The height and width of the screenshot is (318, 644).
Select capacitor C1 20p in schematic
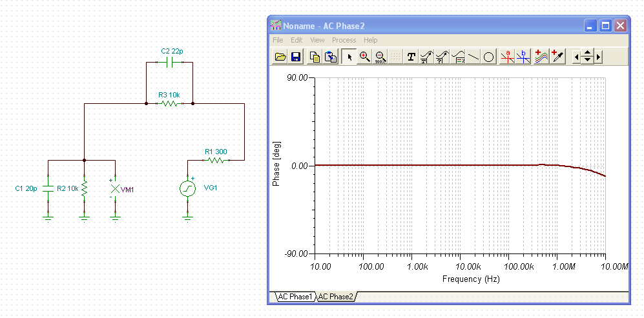coord(48,188)
